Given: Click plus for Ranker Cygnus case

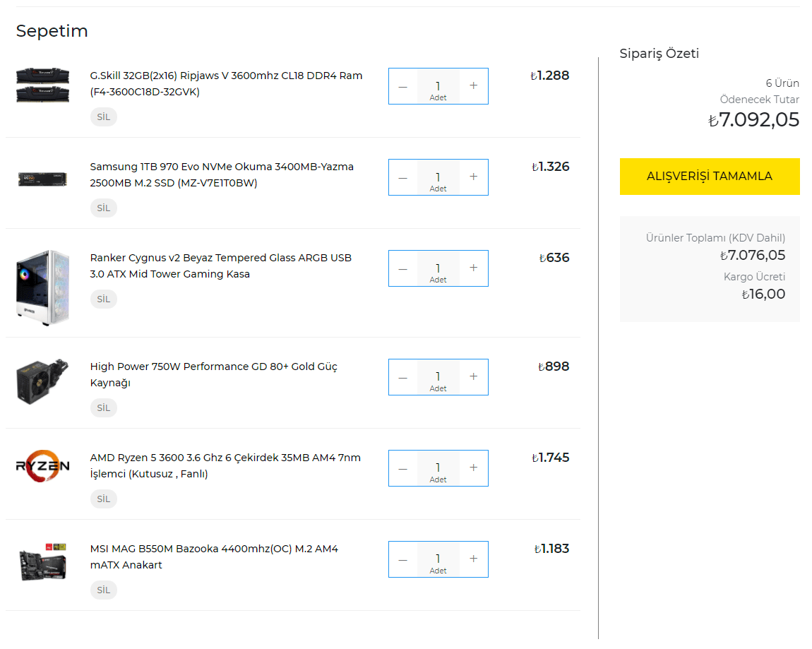Looking at the screenshot, I should [x=473, y=268].
